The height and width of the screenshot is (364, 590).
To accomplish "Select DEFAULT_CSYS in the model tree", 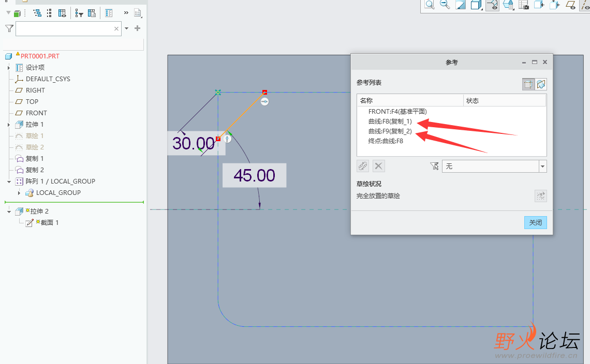I will (48, 79).
